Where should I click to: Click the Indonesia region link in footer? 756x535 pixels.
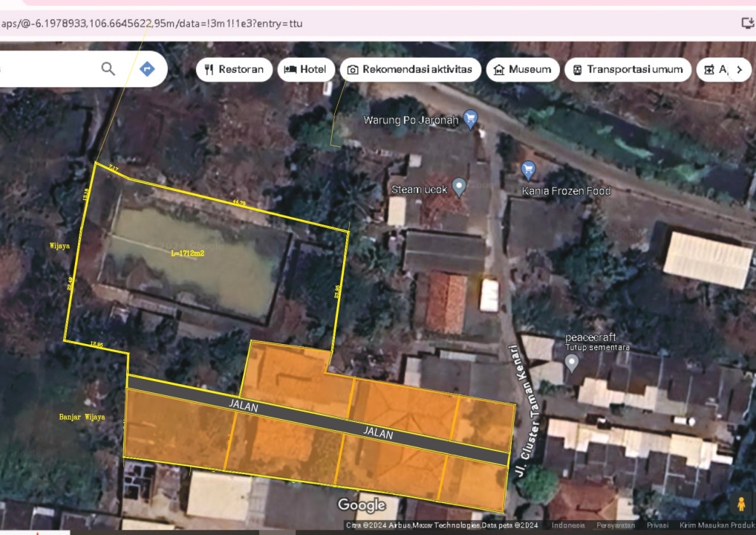point(568,525)
